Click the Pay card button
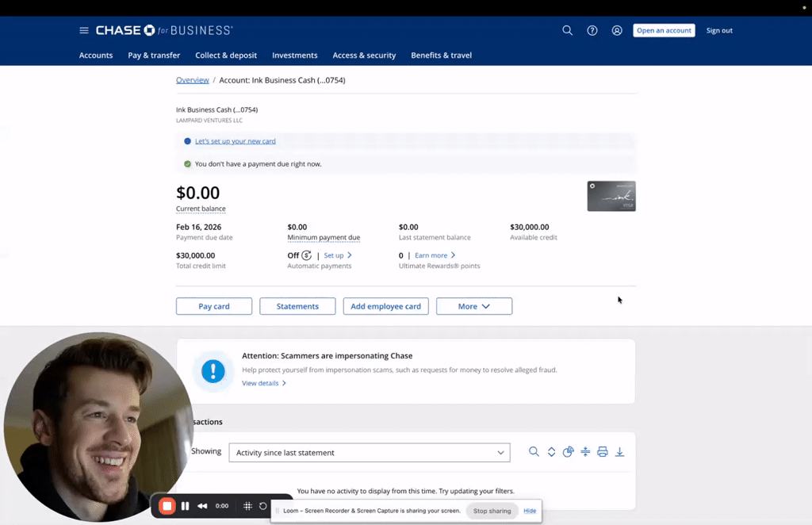This screenshot has height=525, width=812. tap(214, 306)
